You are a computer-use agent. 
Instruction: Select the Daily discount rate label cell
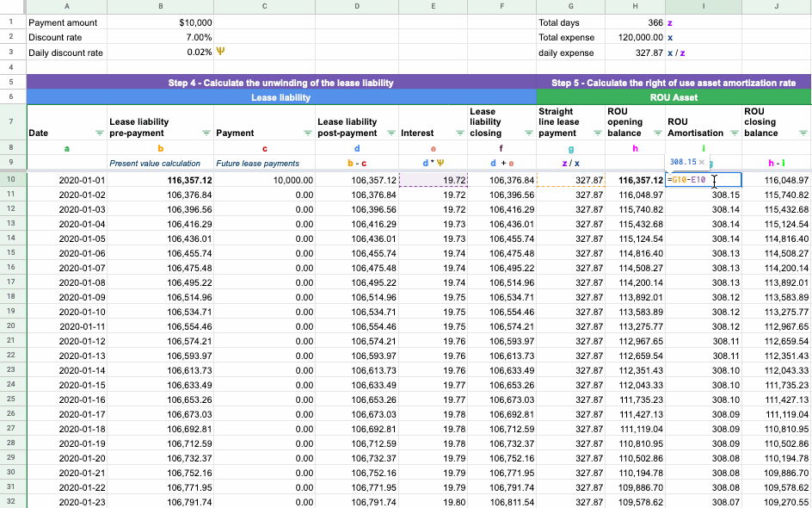tap(67, 53)
